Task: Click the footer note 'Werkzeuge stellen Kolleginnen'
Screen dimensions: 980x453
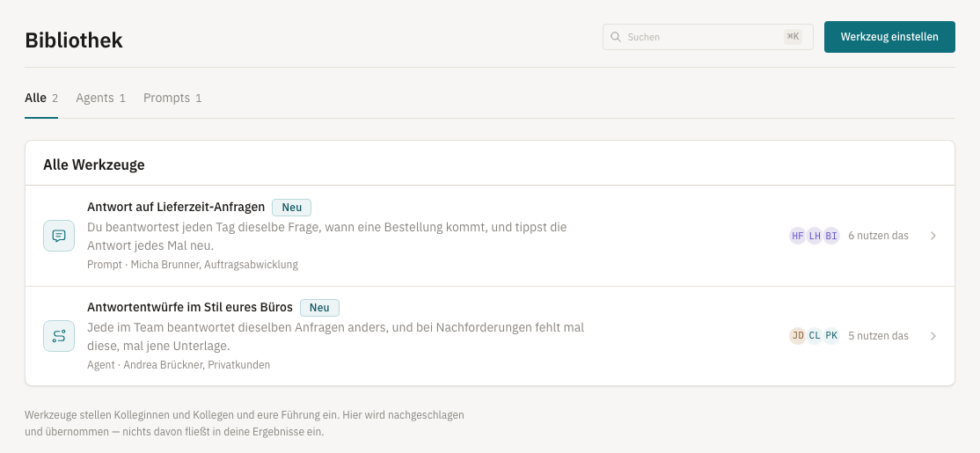Action: (245, 423)
